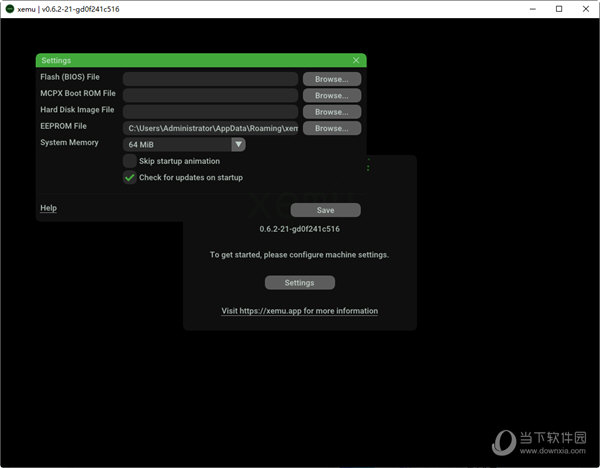Close the xemu window
Image resolution: width=600 pixels, height=468 pixels.
[586, 9]
